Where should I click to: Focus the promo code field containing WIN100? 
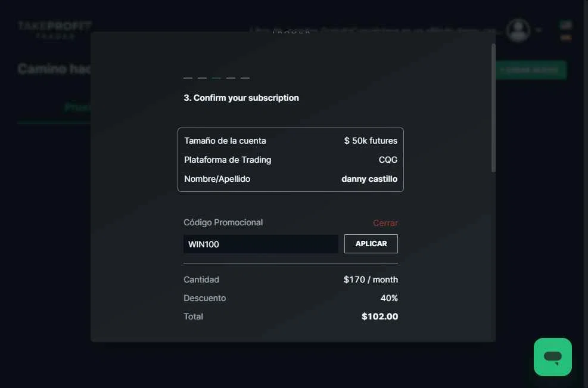point(260,244)
